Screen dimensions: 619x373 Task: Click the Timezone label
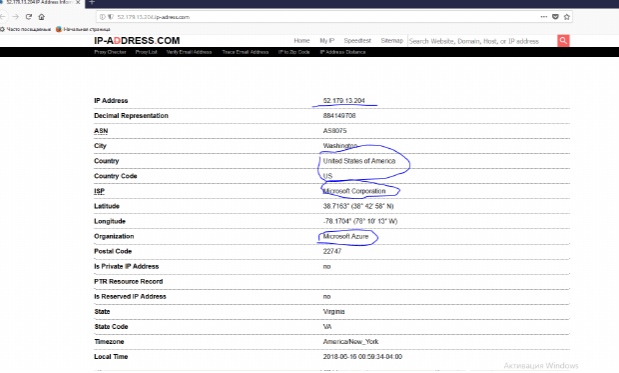pos(109,342)
